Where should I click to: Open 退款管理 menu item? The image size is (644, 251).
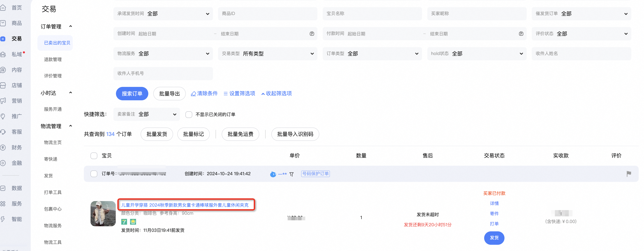coord(53,60)
